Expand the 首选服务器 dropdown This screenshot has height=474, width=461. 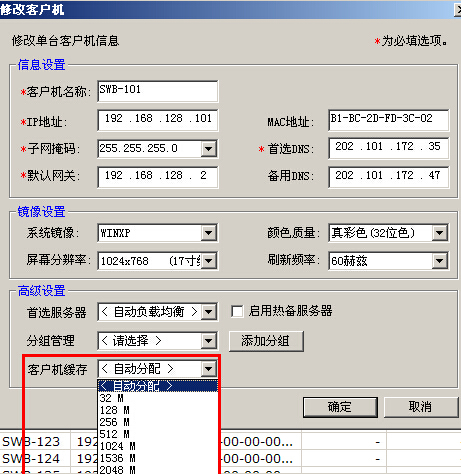pos(209,312)
